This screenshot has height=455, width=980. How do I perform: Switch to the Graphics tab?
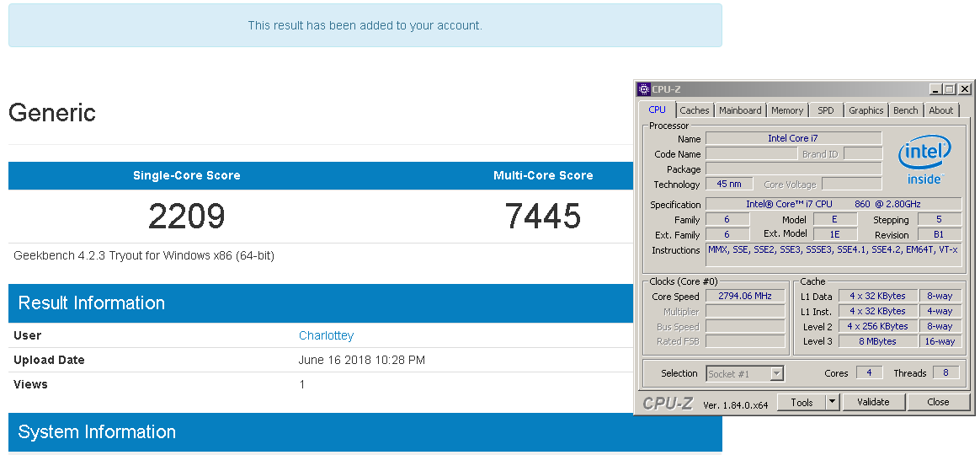pos(865,110)
